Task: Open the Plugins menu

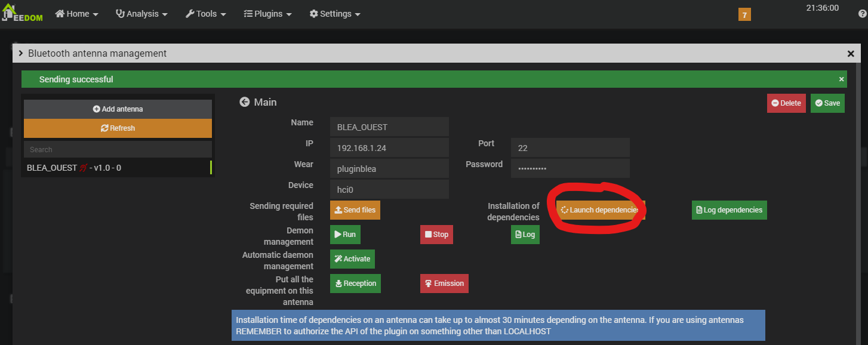Action: tap(268, 14)
